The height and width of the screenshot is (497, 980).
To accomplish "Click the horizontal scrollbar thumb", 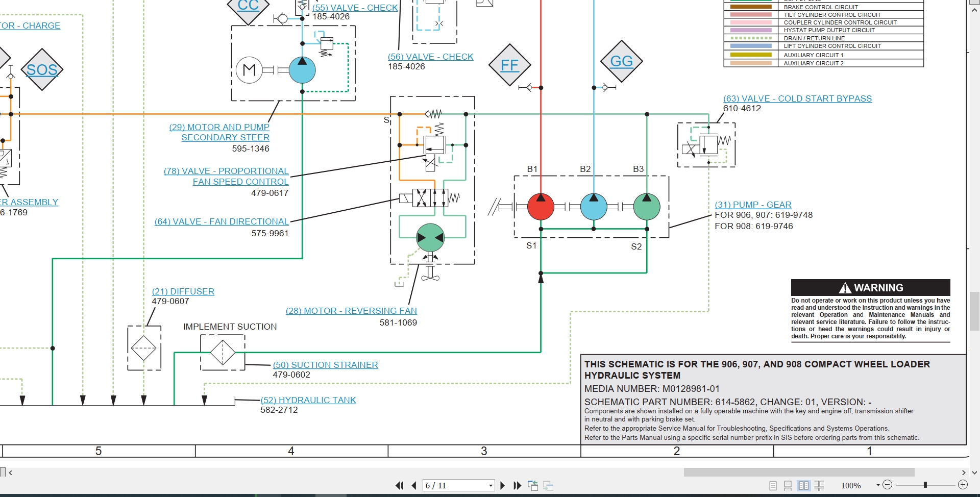I will click(799, 473).
